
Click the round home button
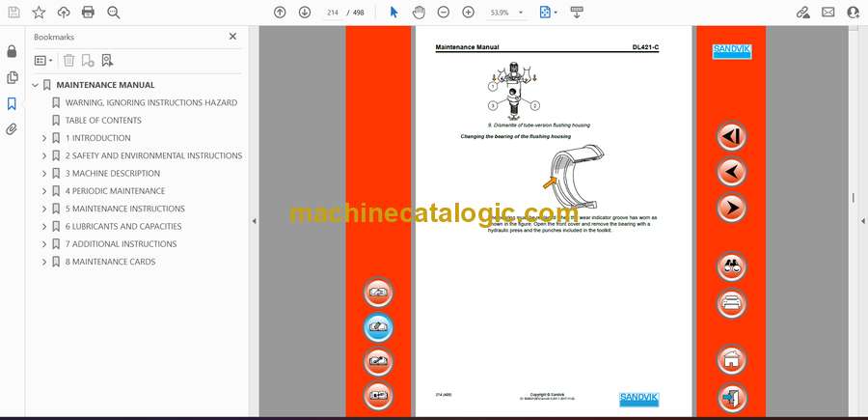tap(731, 359)
